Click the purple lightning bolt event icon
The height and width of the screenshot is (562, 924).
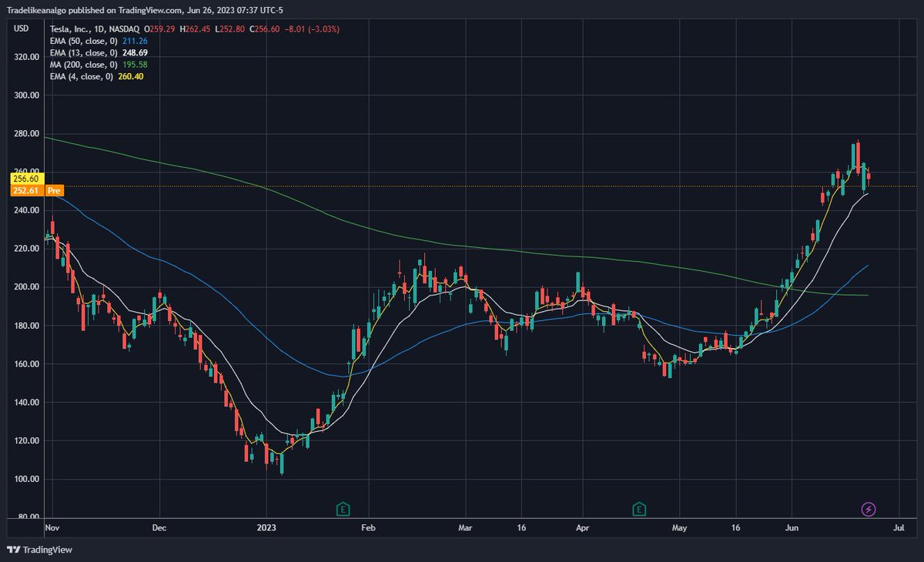869,509
